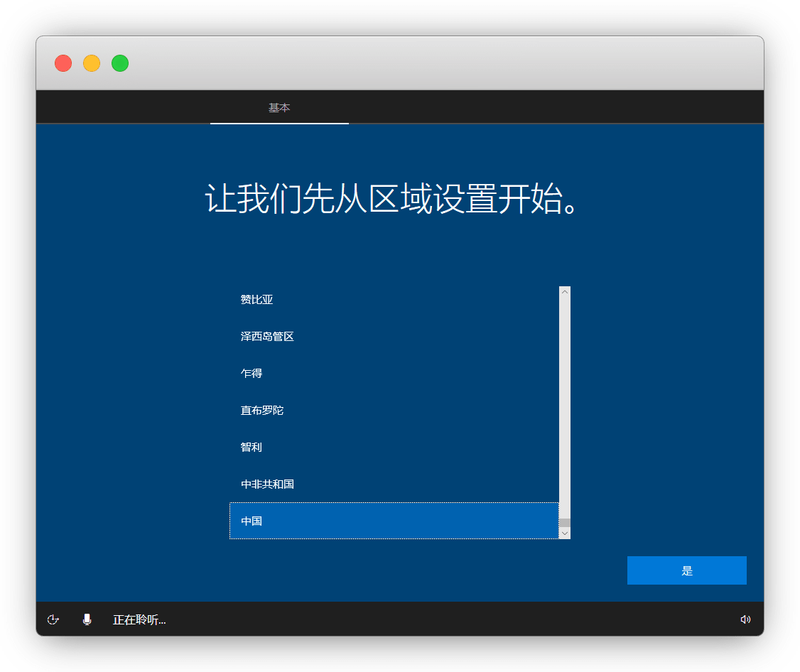Click the 正在聆听... status text
The image size is (800, 672).
139,620
